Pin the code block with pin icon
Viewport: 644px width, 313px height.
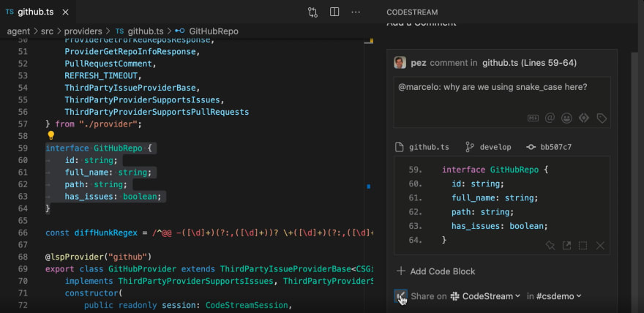coord(550,245)
